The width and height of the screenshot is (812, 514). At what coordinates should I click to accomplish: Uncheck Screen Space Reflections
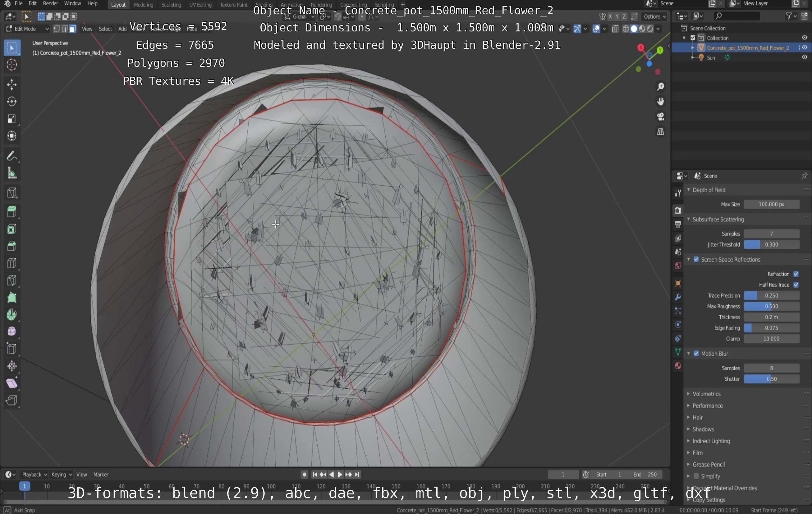(x=696, y=259)
